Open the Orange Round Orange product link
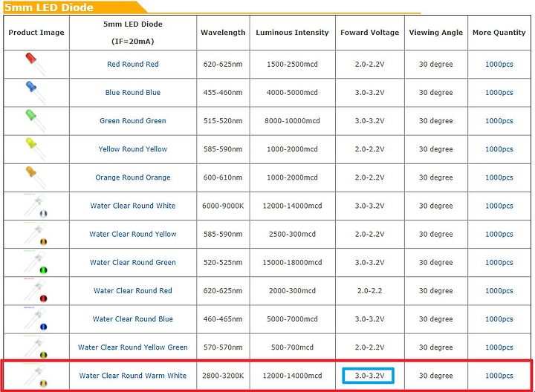This screenshot has width=535, height=392. pyautogui.click(x=133, y=177)
